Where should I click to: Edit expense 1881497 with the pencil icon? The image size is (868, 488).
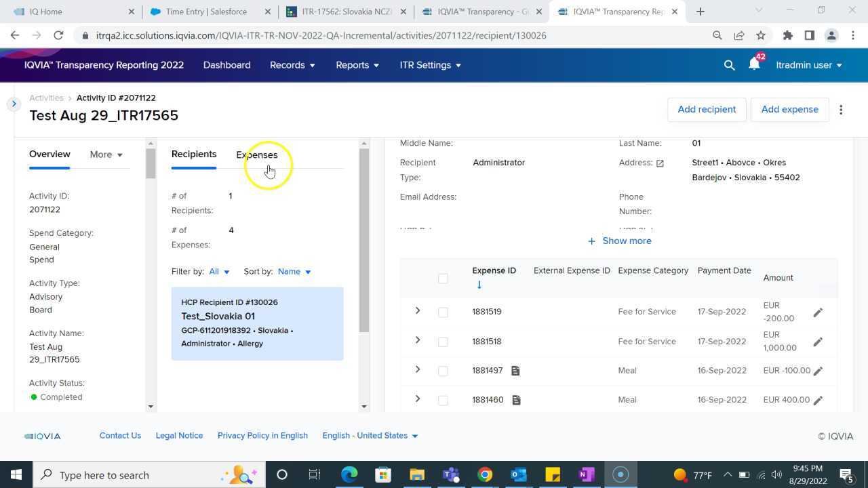coord(818,371)
